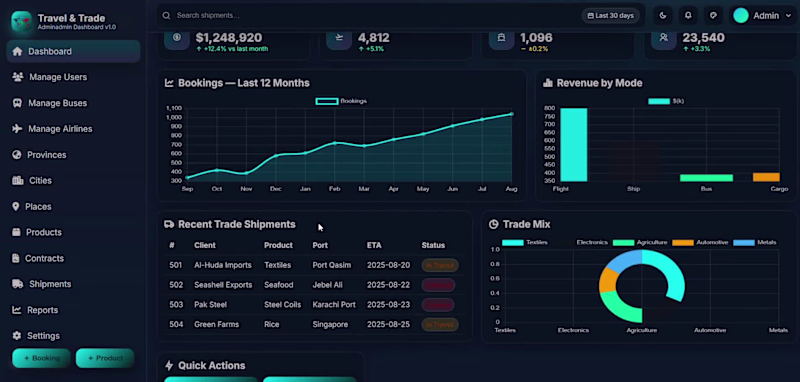800x382 pixels.
Task: Click the Status column header
Action: [x=433, y=245]
